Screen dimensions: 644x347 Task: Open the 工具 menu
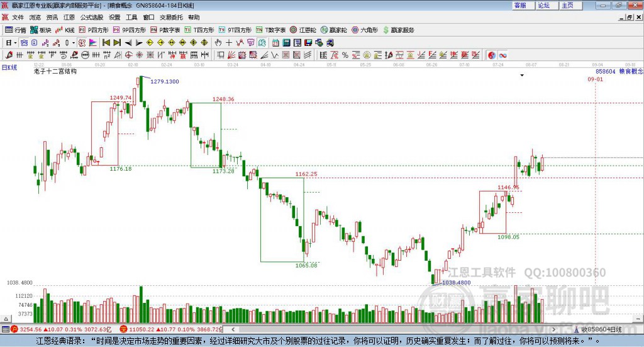[131, 17]
